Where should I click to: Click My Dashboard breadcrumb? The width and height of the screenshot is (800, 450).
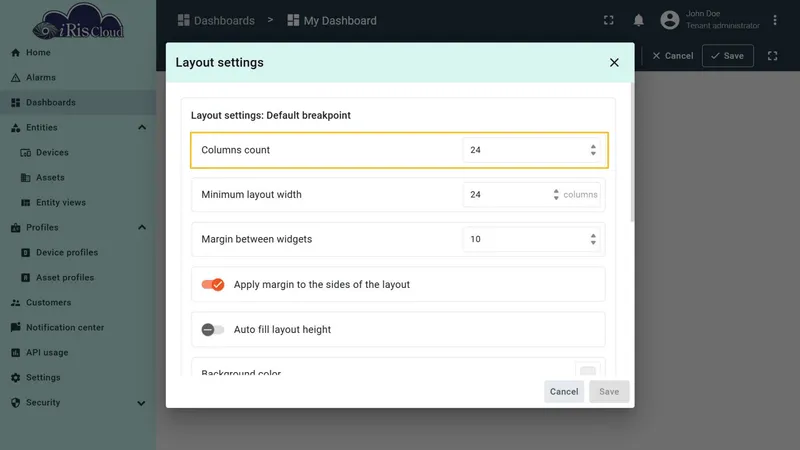pyautogui.click(x=332, y=20)
